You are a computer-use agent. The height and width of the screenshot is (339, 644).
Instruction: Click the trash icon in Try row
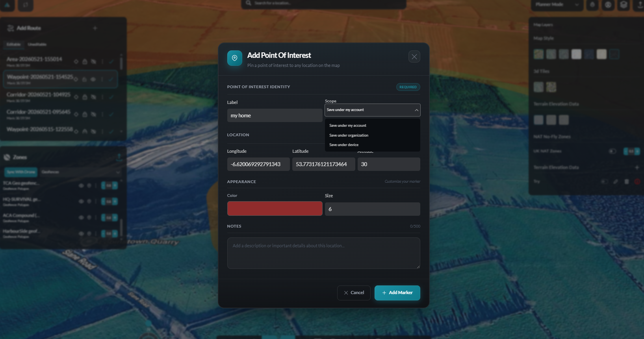(x=627, y=182)
